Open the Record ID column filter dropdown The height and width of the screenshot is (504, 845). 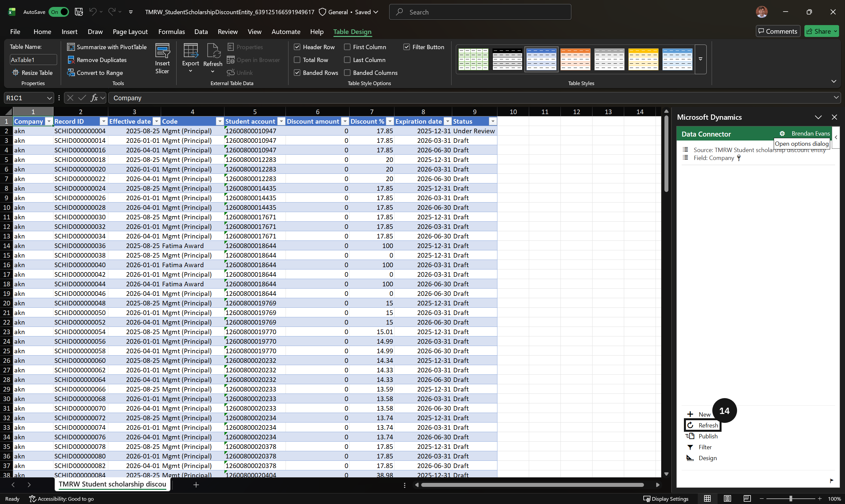[x=104, y=121]
